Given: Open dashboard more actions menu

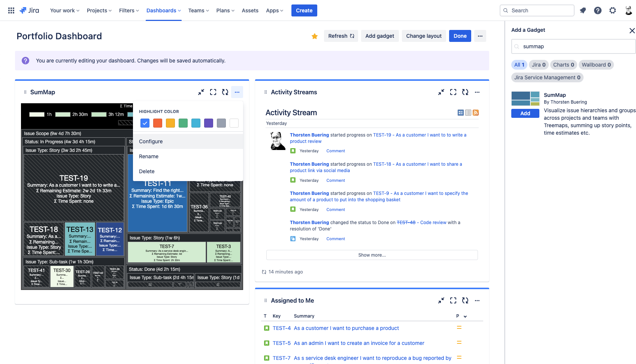Looking at the screenshot, I should [x=480, y=36].
